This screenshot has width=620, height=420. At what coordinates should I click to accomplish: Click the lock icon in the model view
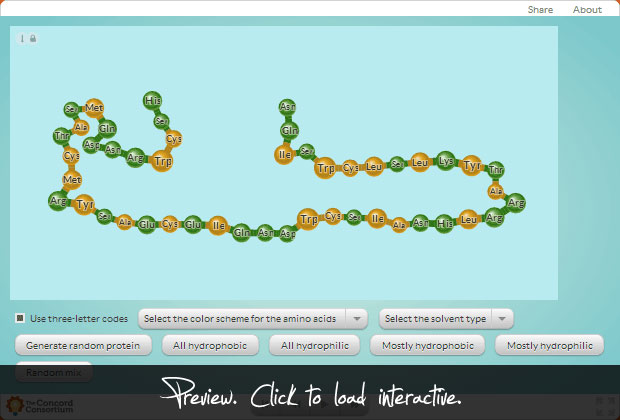pos(33,38)
